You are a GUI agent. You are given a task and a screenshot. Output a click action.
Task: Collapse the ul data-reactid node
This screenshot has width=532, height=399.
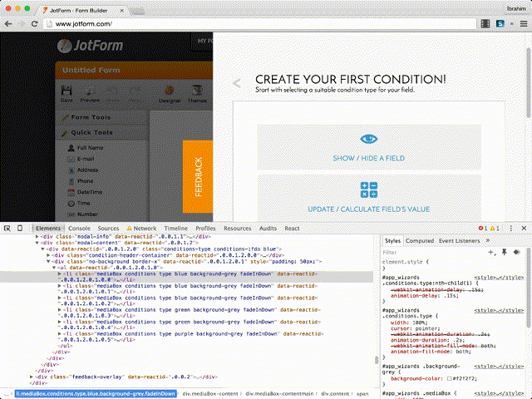53,268
